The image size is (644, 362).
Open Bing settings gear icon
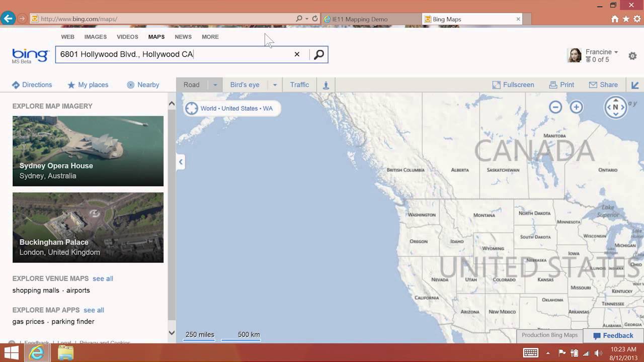632,56
